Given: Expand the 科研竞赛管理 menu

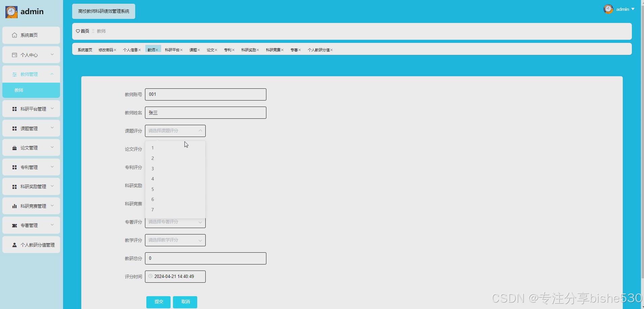Looking at the screenshot, I should point(52,205).
